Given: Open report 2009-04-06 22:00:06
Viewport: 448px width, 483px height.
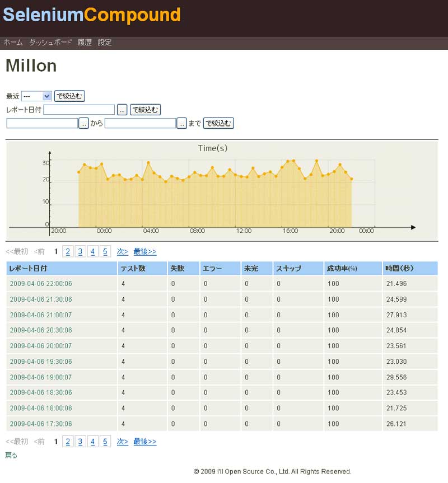Looking at the screenshot, I should pos(41,284).
